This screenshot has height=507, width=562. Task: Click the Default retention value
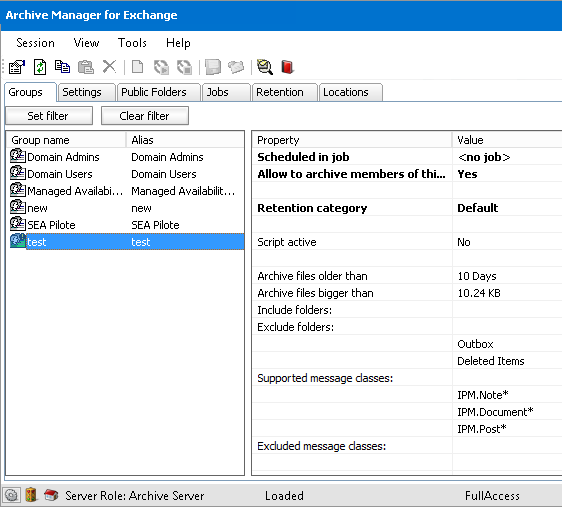478,208
